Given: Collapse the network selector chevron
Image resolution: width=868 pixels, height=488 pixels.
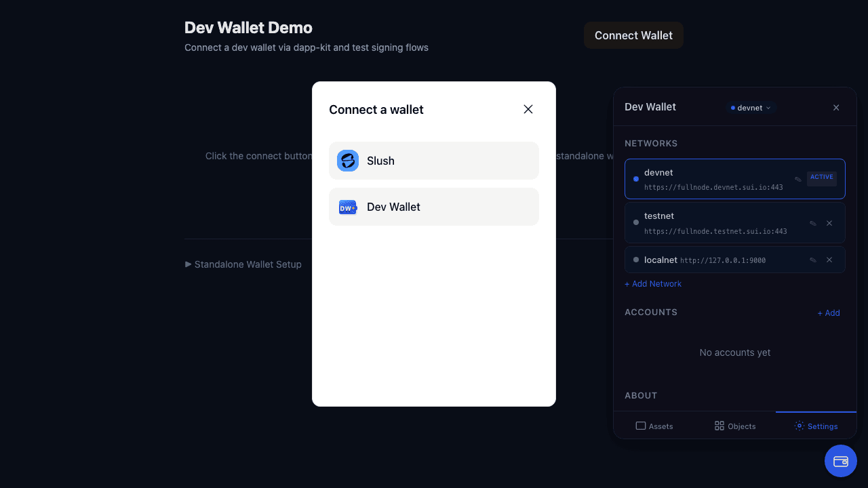Looking at the screenshot, I should tap(768, 107).
